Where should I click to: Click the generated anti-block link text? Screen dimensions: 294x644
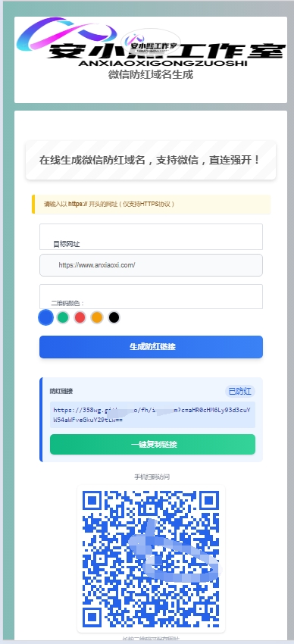pos(153,415)
